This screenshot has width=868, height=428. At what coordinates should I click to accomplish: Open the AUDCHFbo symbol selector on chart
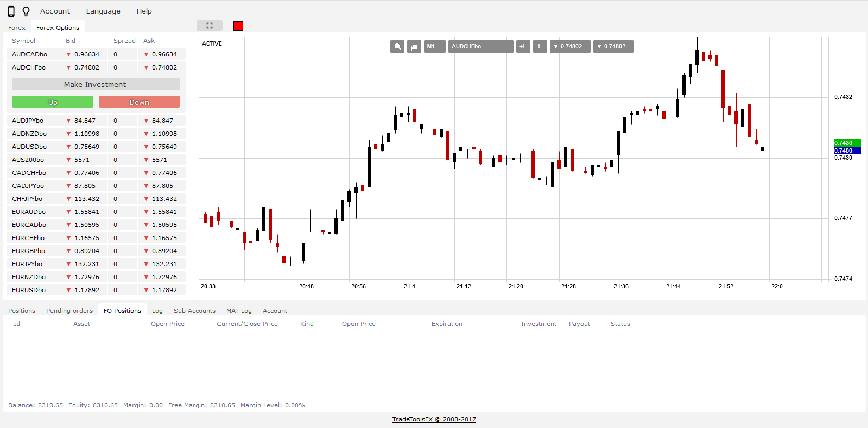tap(480, 47)
